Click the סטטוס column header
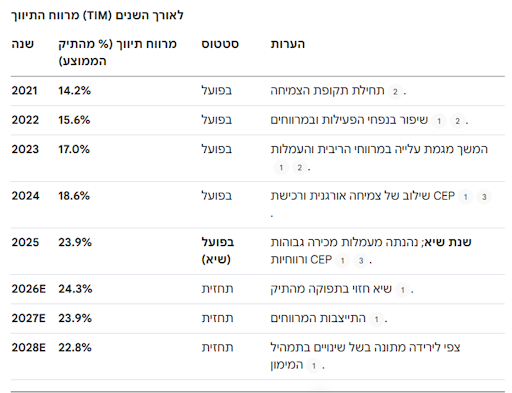 pyautogui.click(x=220, y=44)
